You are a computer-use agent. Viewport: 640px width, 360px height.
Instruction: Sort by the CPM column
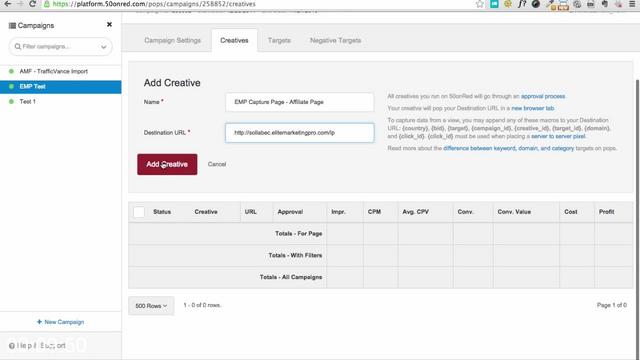point(374,212)
